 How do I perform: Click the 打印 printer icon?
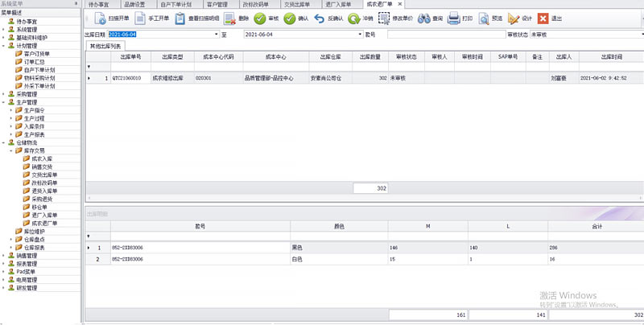(x=466, y=18)
